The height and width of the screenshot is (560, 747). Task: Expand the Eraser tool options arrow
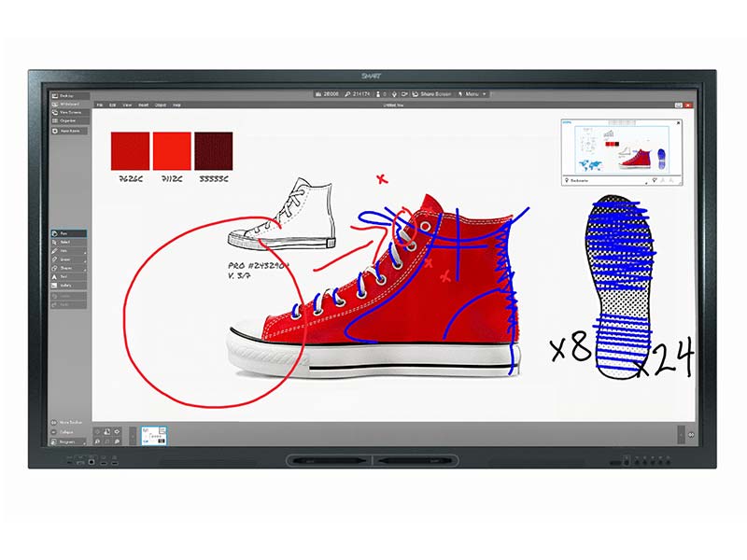85,262
